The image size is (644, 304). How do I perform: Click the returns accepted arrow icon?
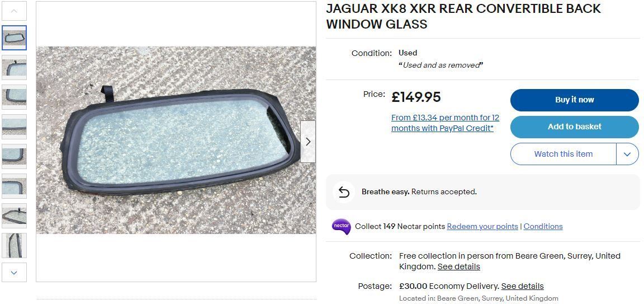click(344, 192)
